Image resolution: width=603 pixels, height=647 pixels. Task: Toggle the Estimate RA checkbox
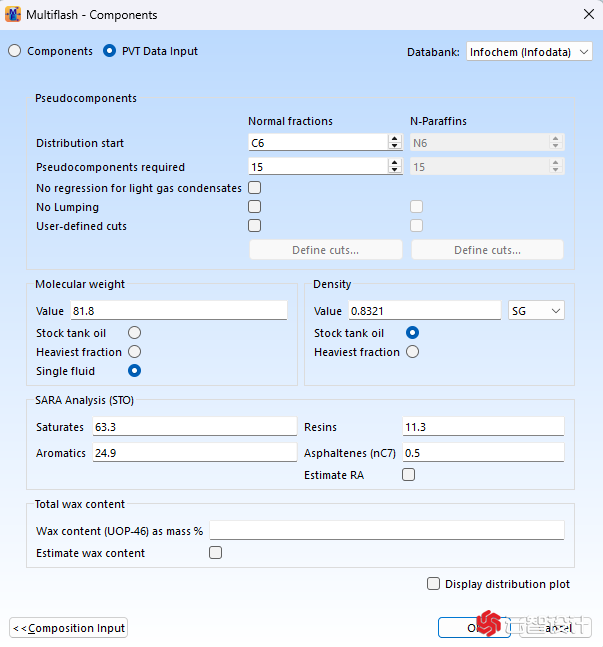pyautogui.click(x=409, y=475)
